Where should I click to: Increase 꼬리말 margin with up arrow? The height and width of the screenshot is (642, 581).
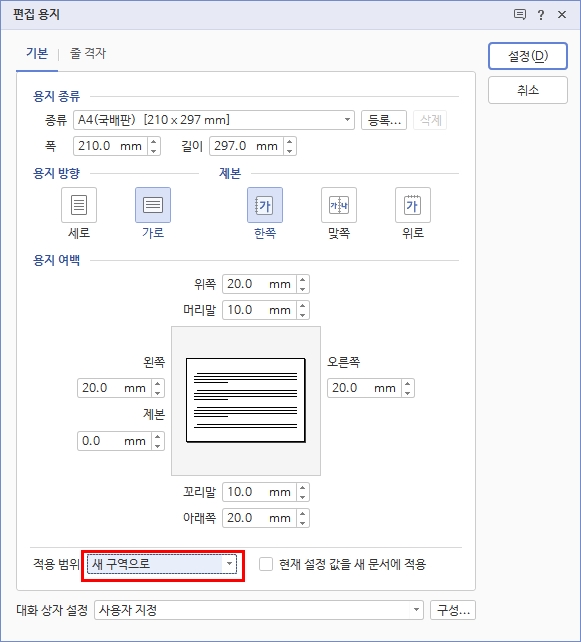click(303, 488)
